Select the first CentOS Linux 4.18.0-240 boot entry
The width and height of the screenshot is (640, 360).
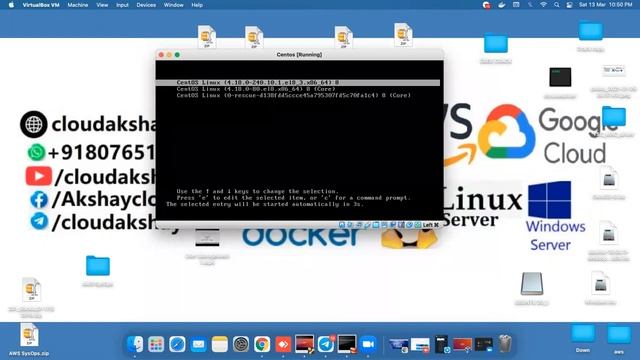(x=298, y=82)
